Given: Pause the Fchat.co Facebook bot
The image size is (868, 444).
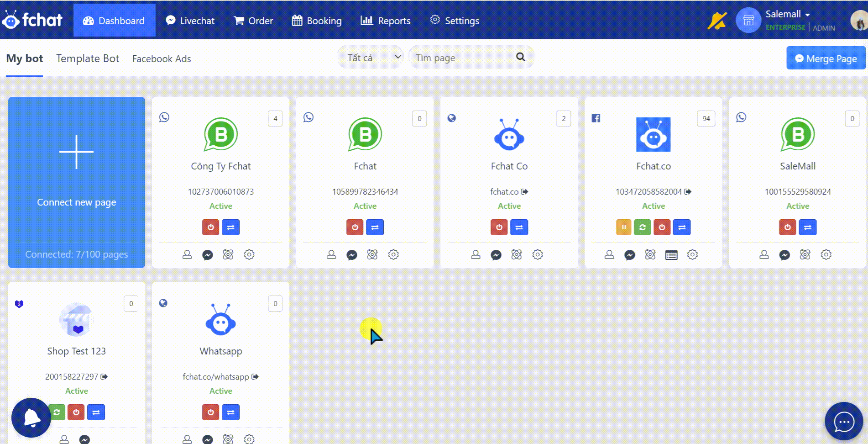Looking at the screenshot, I should [x=624, y=227].
